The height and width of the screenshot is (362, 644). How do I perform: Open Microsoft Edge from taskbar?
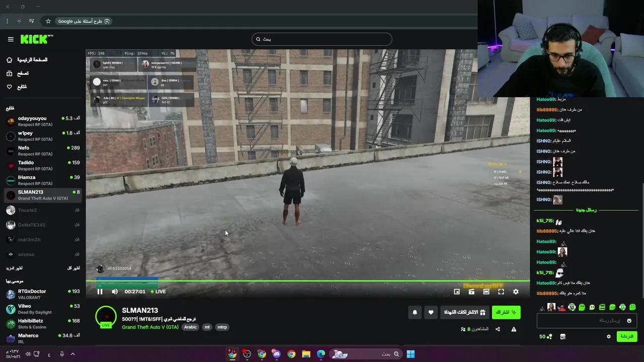pyautogui.click(x=321, y=354)
